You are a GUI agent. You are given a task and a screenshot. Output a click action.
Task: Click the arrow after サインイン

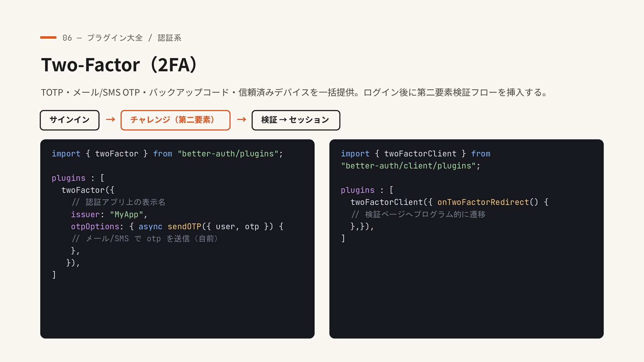(x=110, y=120)
